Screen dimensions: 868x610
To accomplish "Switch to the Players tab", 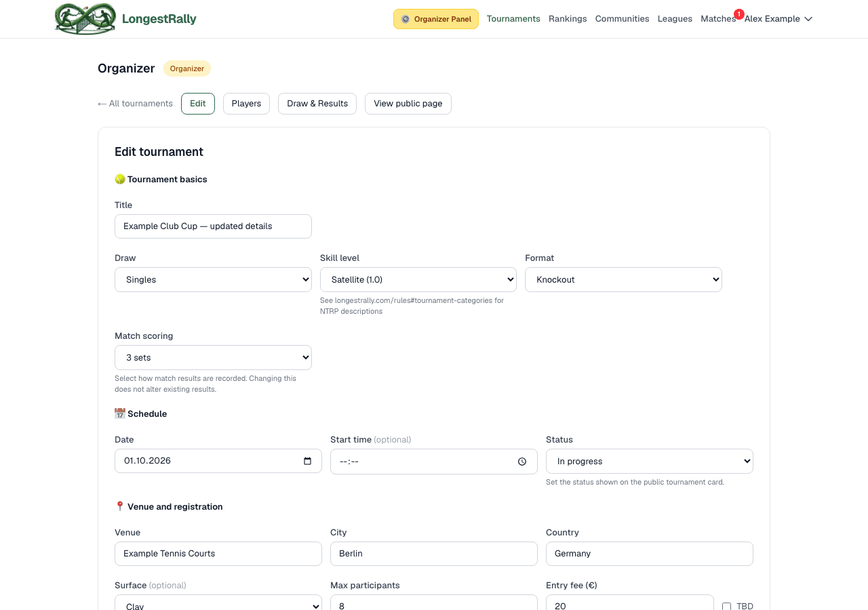I will point(246,104).
